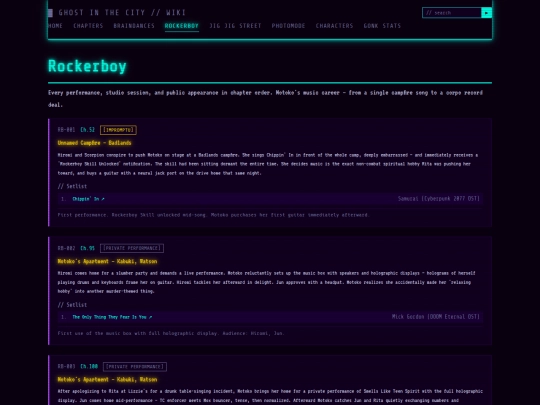This screenshot has height=405, width=540.
Task: Click the wiki logo square icon
Action: point(50,13)
